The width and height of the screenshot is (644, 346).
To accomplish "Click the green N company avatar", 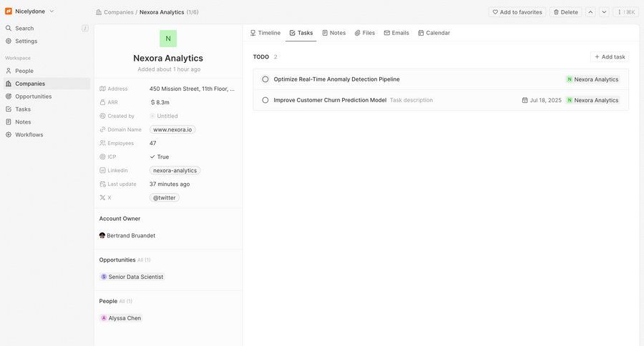I will [x=168, y=39].
